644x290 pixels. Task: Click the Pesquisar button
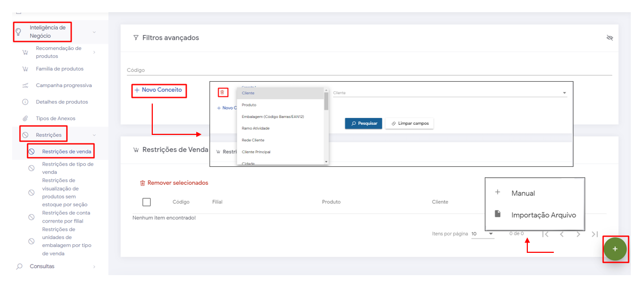click(x=363, y=123)
